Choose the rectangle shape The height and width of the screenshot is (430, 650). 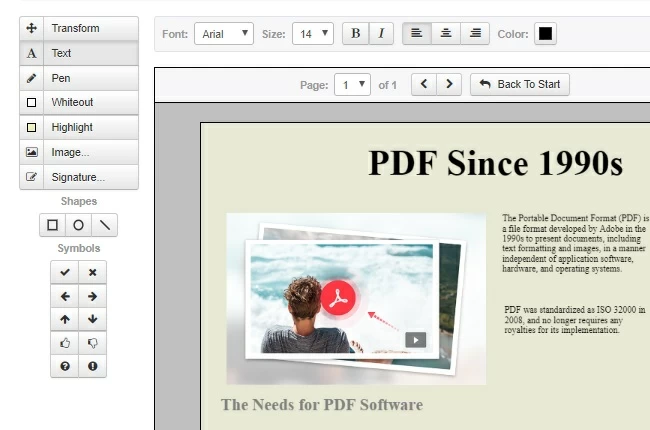53,225
